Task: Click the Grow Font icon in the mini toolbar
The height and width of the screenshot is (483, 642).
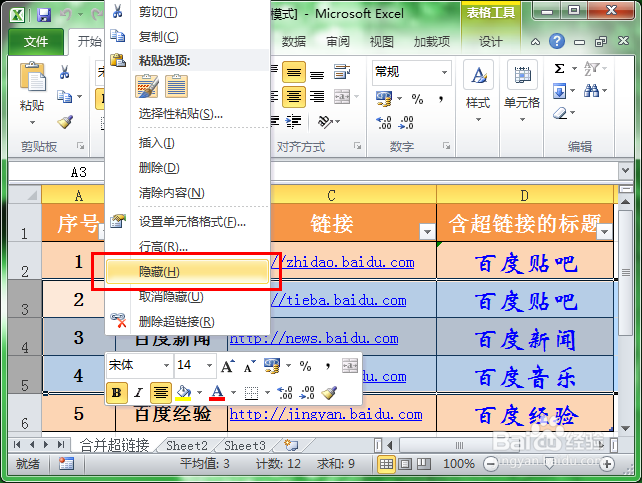Action: [x=228, y=365]
